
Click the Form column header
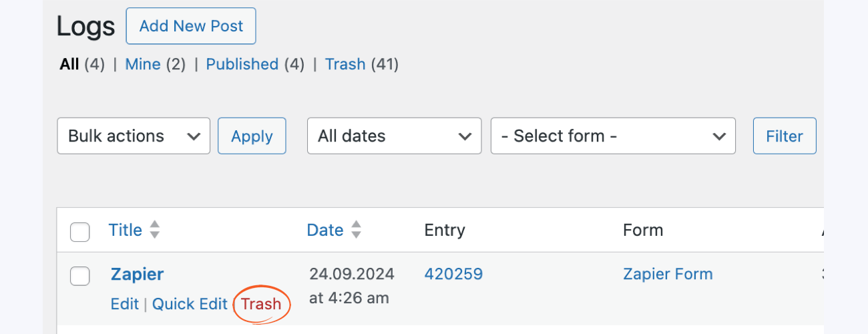pos(643,230)
